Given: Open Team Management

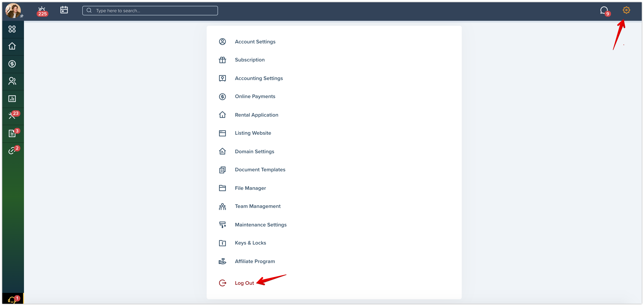Looking at the screenshot, I should [x=258, y=206].
